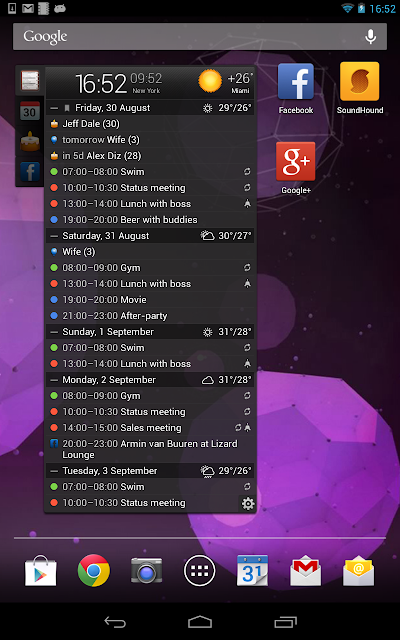Tap the Android home navigation button
The width and height of the screenshot is (400, 640).
(200, 622)
